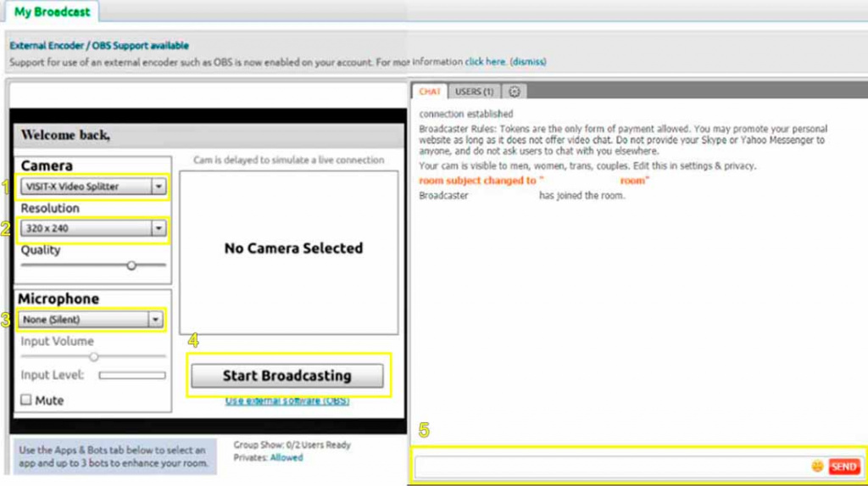The image size is (868, 486).
Task: Expand the resolution dropdown arrow
Action: point(159,228)
